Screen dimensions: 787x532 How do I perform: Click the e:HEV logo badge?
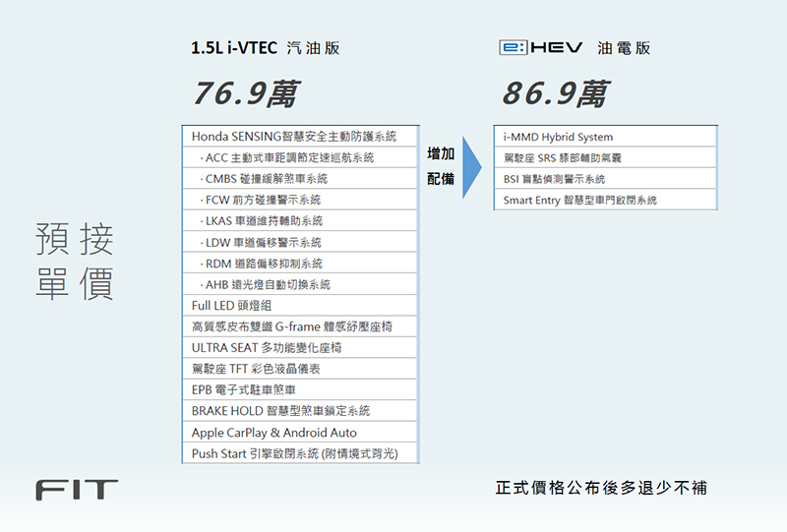(540, 47)
